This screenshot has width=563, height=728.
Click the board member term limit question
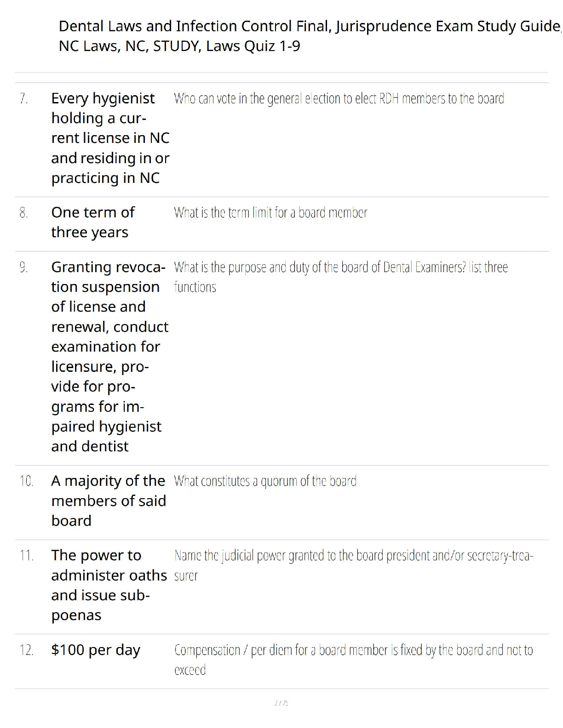point(270,213)
